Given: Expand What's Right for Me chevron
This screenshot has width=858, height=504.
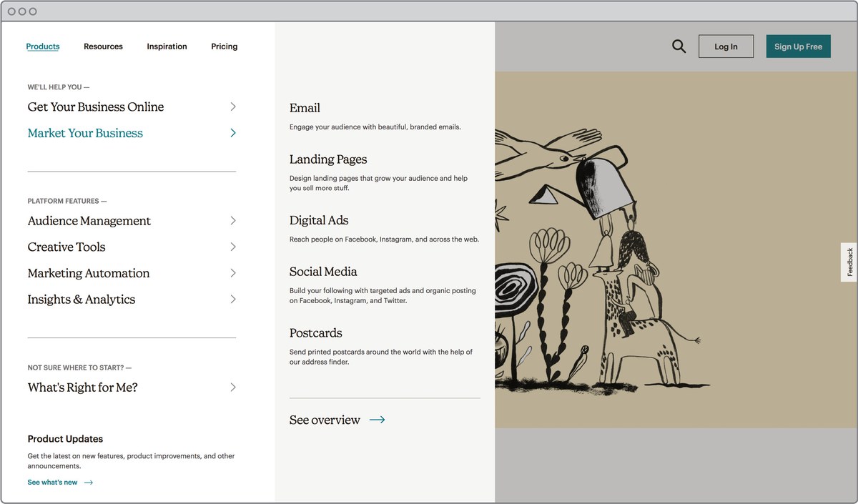Looking at the screenshot, I should (233, 387).
